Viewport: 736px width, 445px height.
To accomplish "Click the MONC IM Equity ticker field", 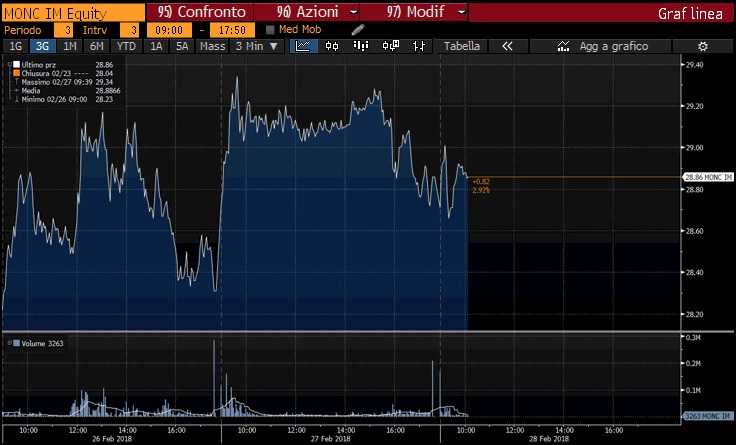I will pos(74,13).
